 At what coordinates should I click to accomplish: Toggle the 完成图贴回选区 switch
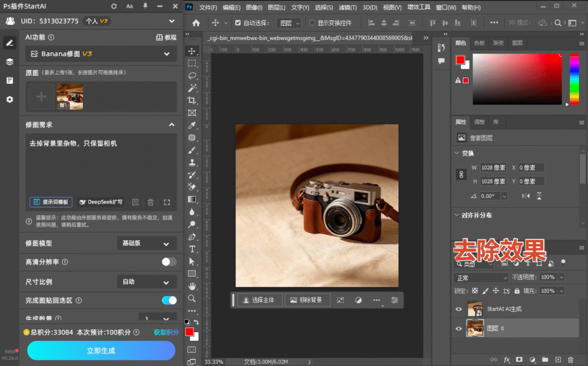[169, 301]
